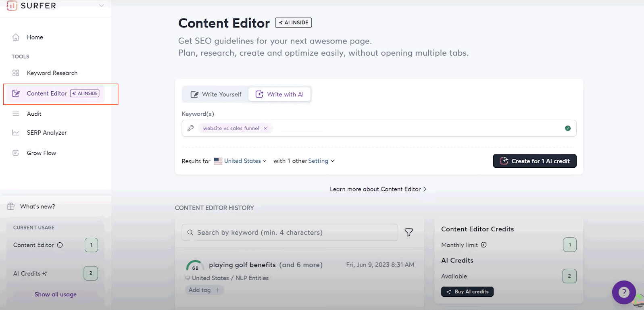Viewport: 644px width, 310px height.
Task: Click the keyword wrench icon
Action: coord(191,128)
